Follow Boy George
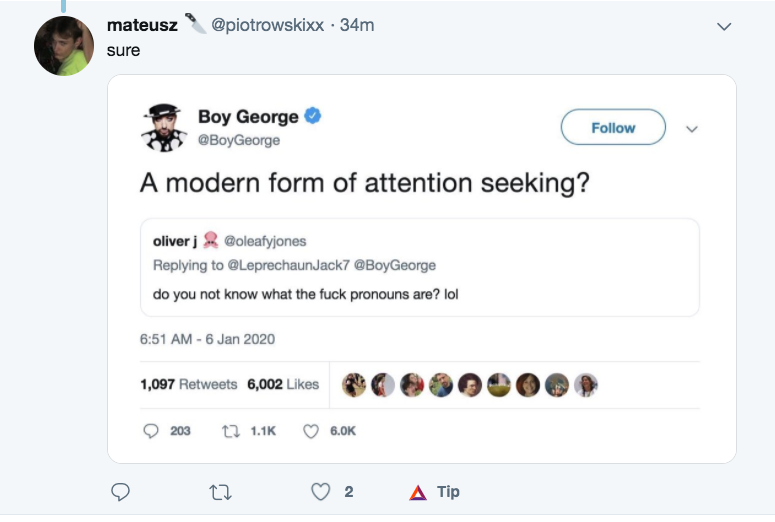The width and height of the screenshot is (775, 522). 613,128
